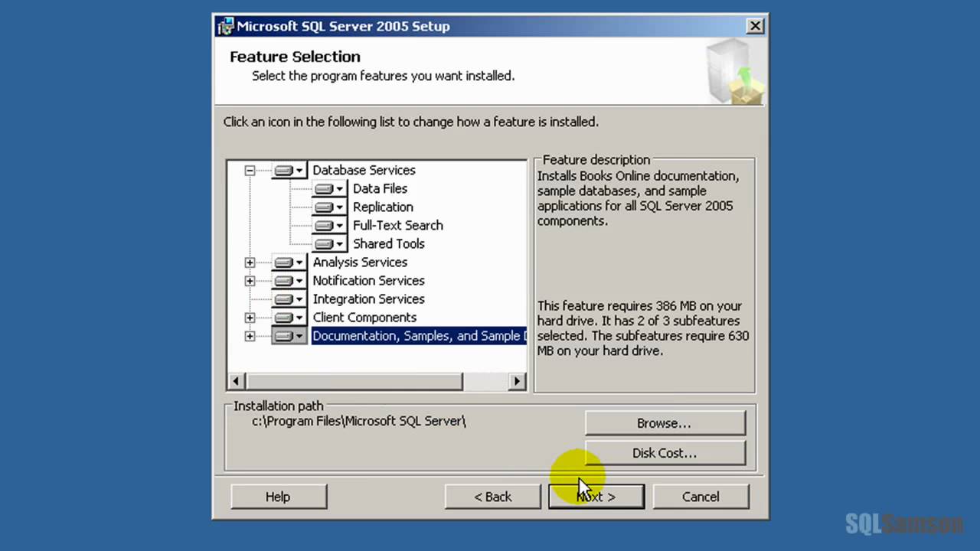Image resolution: width=980 pixels, height=551 pixels.
Task: Select the Full-Text Search tree label
Action: (397, 225)
